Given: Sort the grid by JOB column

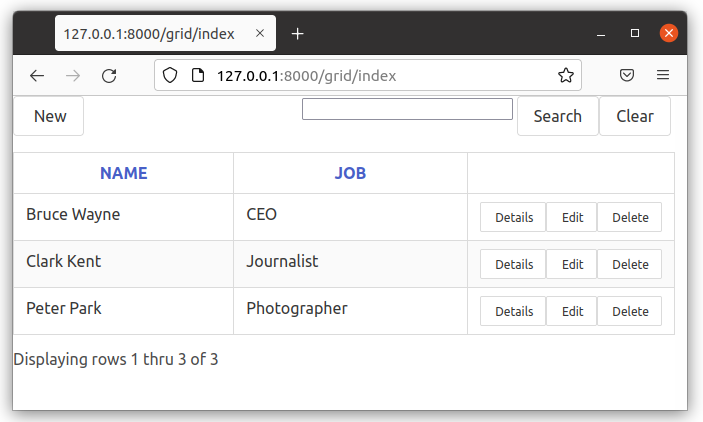Looking at the screenshot, I should coord(350,173).
